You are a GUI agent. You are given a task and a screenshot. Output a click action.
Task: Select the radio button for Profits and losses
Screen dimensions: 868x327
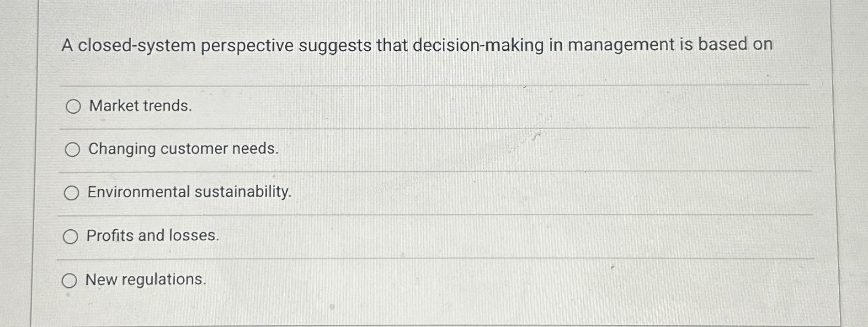(x=71, y=236)
